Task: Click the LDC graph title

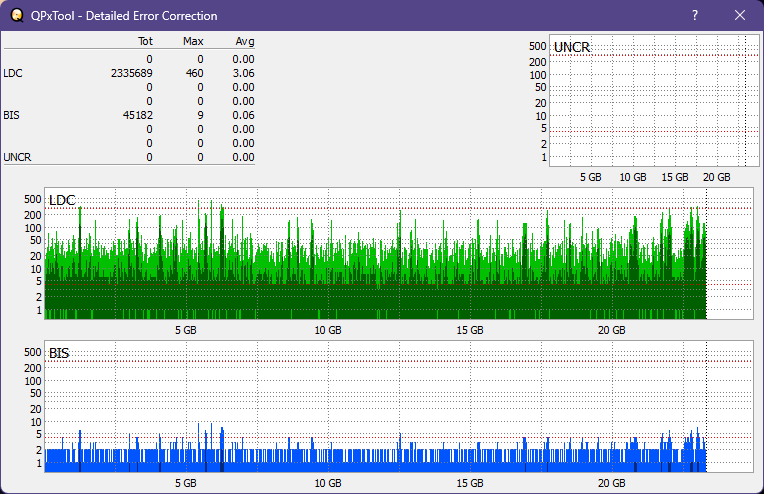Action: tap(62, 200)
